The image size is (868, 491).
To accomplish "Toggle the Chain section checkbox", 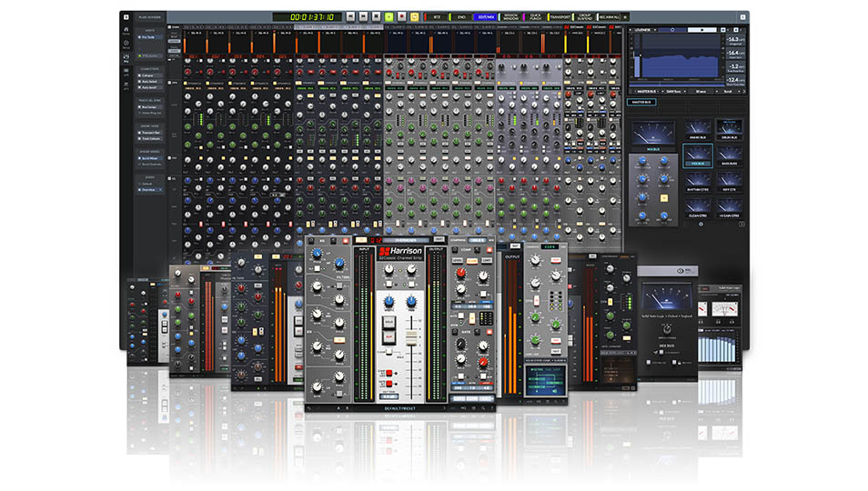I will 170,26.
